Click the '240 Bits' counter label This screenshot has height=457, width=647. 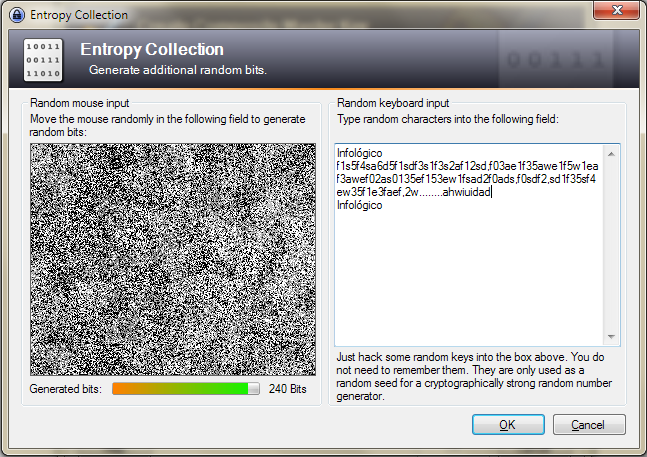pos(288,389)
